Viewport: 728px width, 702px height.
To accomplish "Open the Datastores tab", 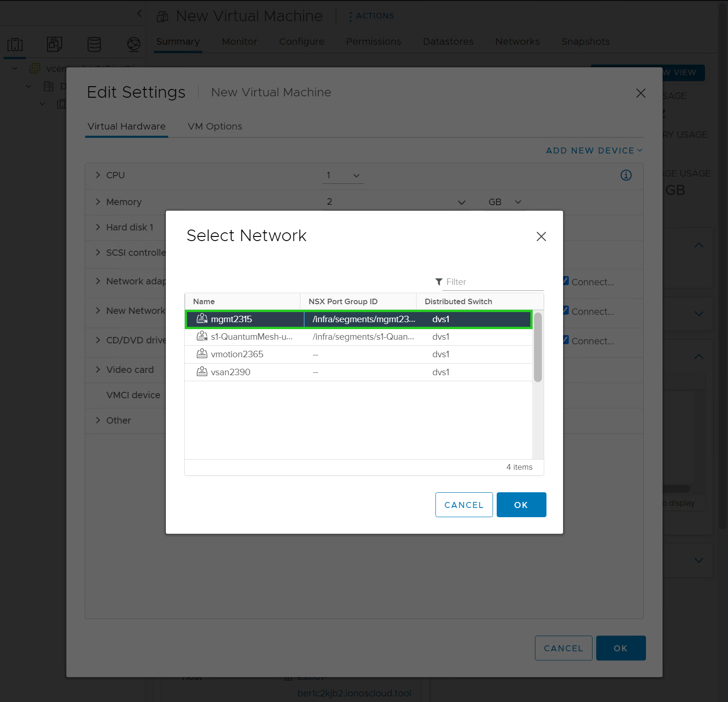I will 448,41.
